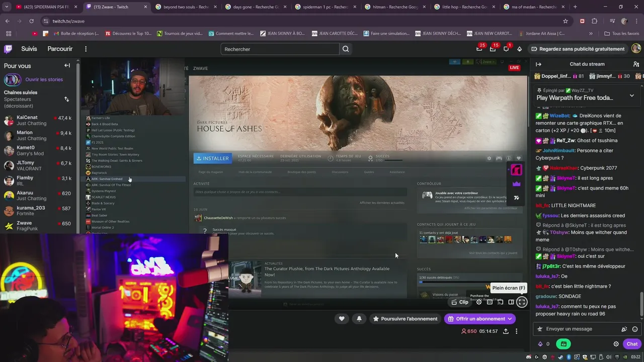Viewport: 644px width, 362px height.
Task: Click the star icon in the message box
Action: [x=540, y=329]
